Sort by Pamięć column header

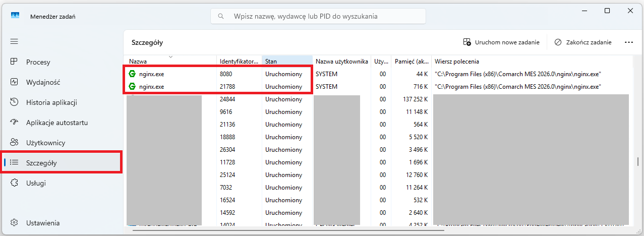pos(411,61)
